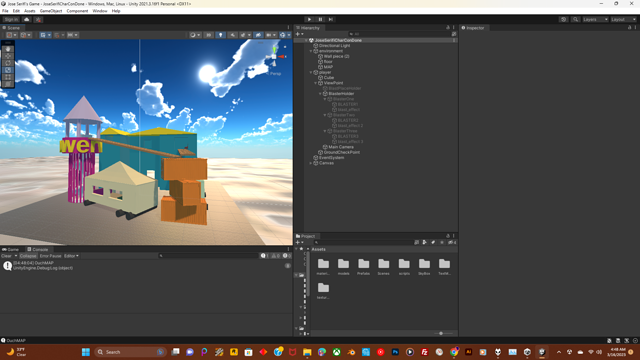This screenshot has width=640, height=360.
Task: Open the Hierarchy panel kebab menu
Action: [453, 27]
